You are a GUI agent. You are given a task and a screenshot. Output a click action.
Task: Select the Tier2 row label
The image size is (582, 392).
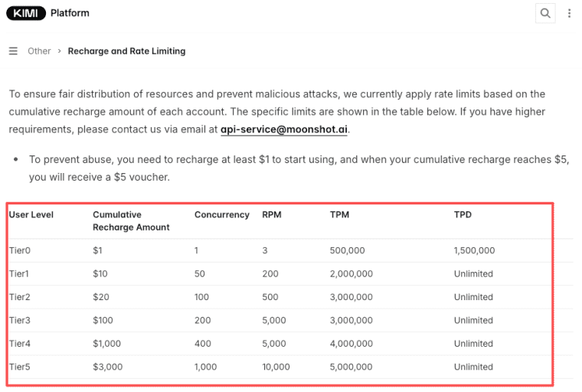pyautogui.click(x=20, y=297)
